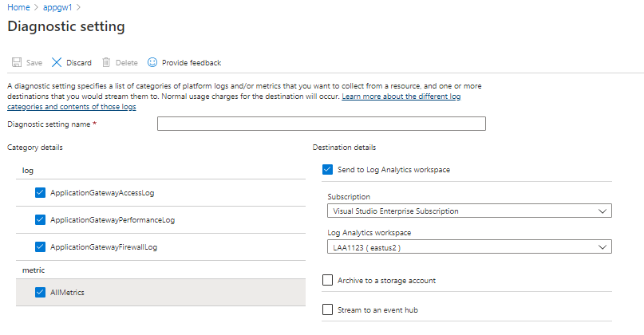Click the Save disk icon
Viewport: 644px width, 335px height.
tap(17, 62)
